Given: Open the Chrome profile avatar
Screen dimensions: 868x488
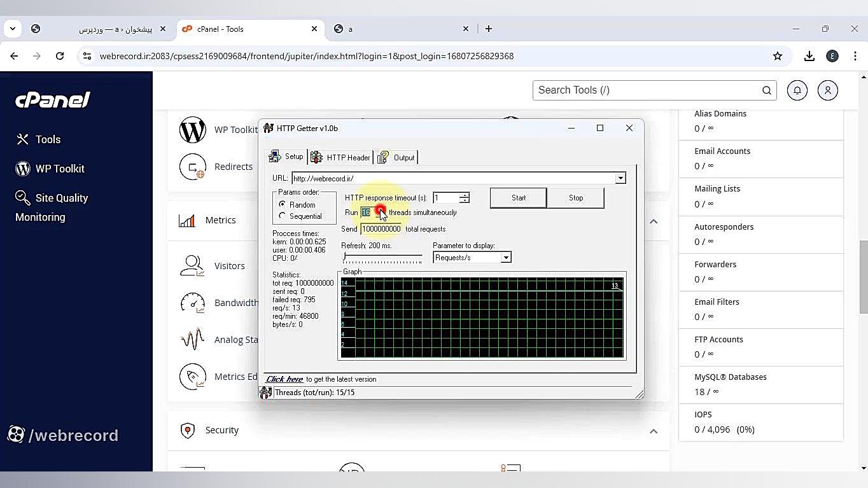Looking at the screenshot, I should (832, 56).
